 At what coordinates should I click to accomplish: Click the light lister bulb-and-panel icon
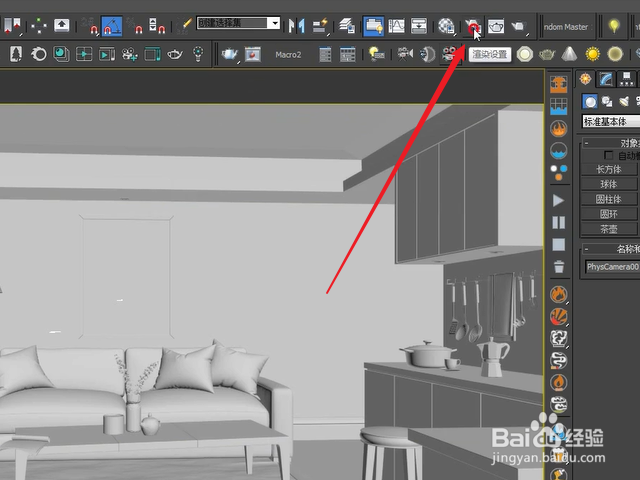[376, 54]
